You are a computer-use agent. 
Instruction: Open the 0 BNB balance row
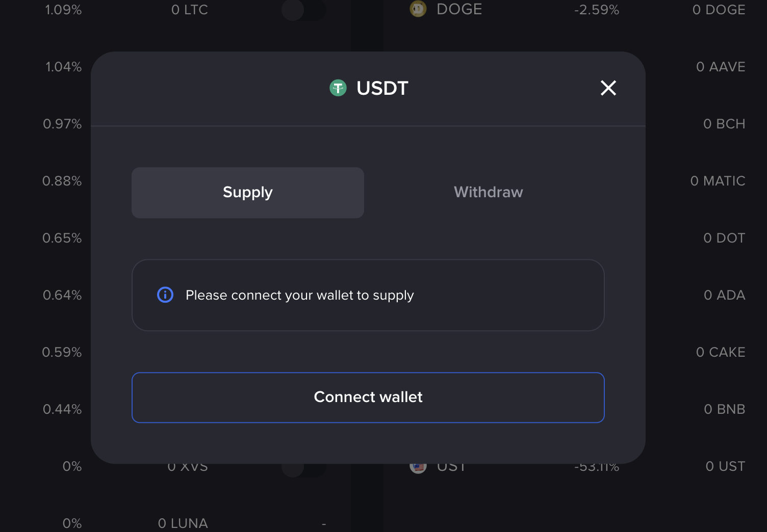coord(724,409)
